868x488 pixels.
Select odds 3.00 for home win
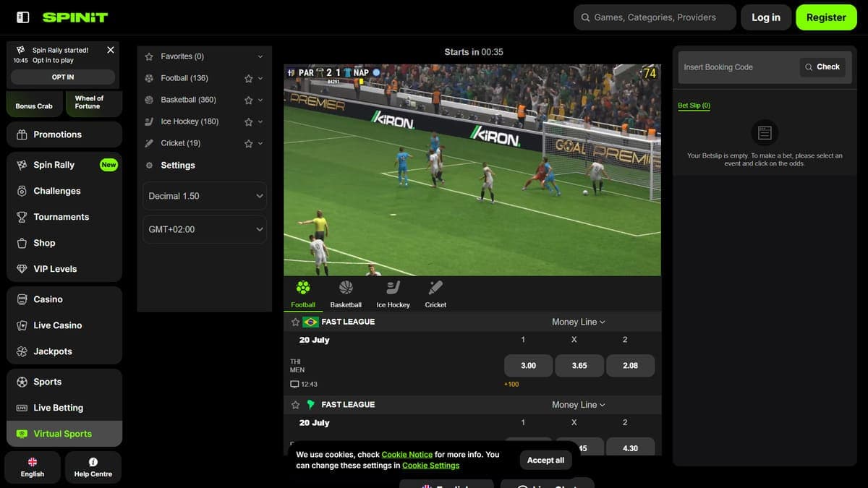coord(529,366)
